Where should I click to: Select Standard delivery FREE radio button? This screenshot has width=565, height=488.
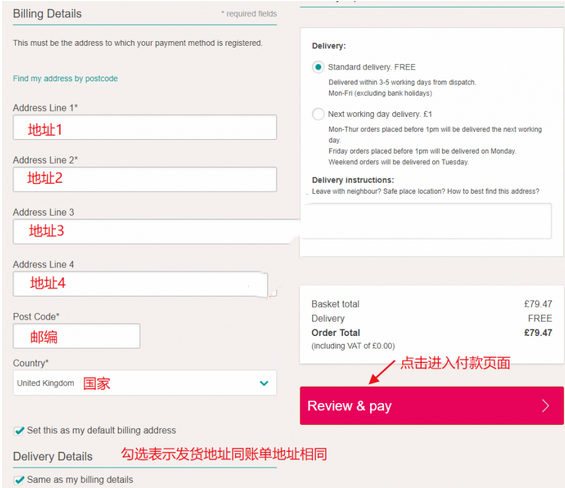(318, 67)
